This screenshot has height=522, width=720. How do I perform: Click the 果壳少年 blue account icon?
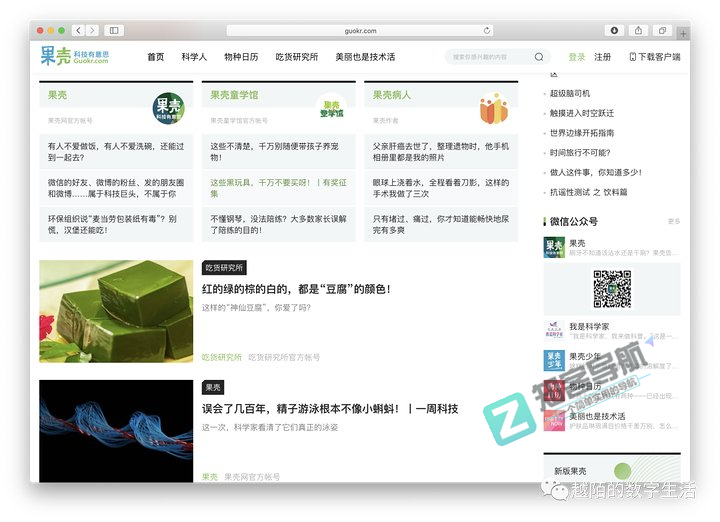point(554,360)
